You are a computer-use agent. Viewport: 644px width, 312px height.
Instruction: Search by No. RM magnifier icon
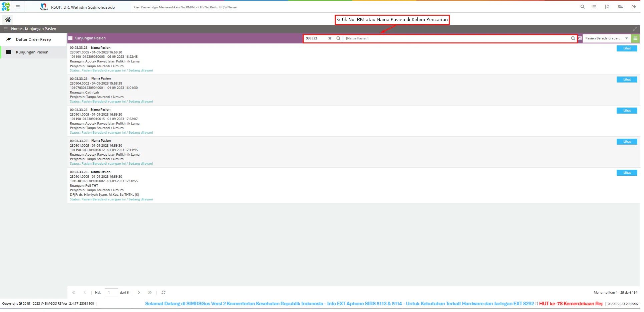(338, 38)
